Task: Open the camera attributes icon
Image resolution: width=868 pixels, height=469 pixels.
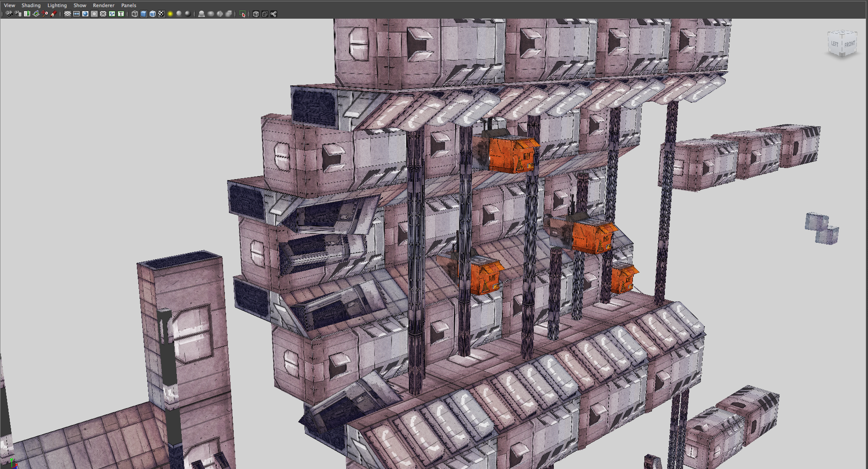Action: 18,14
